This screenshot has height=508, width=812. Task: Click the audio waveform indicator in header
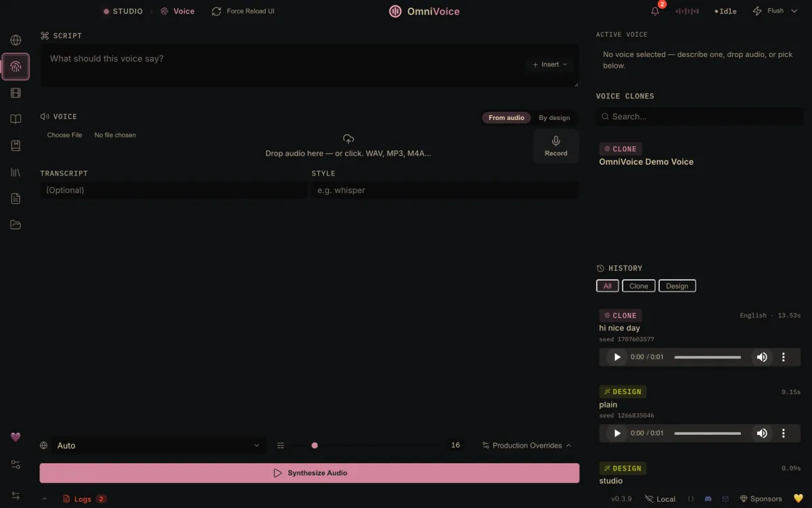[x=687, y=11]
